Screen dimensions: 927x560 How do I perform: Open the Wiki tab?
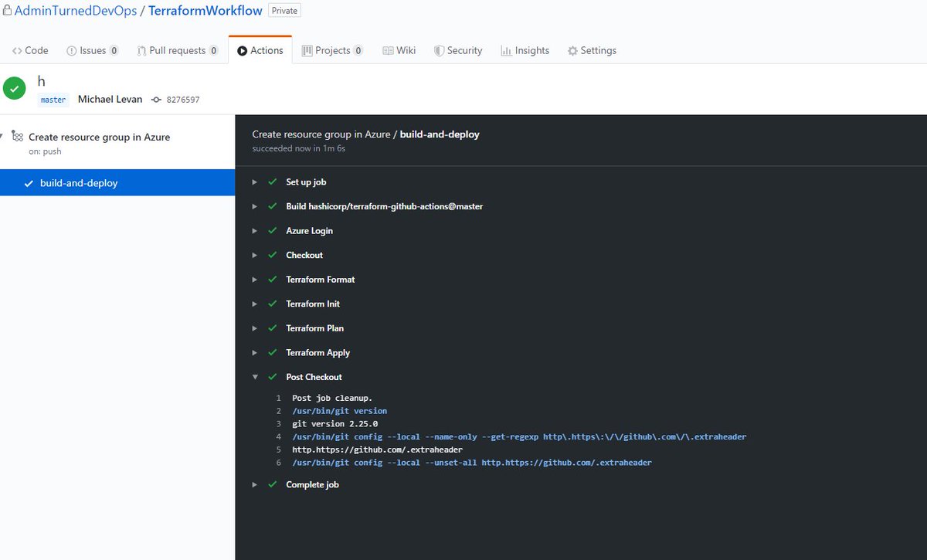399,50
